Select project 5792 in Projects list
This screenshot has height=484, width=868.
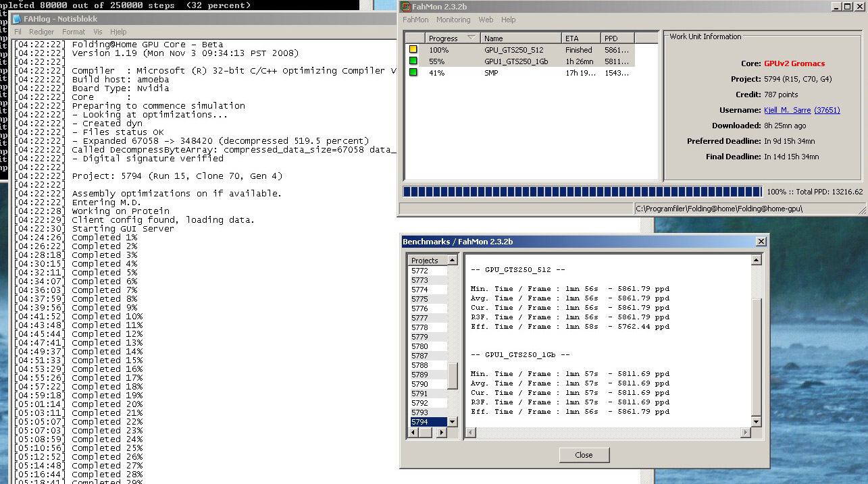427,403
